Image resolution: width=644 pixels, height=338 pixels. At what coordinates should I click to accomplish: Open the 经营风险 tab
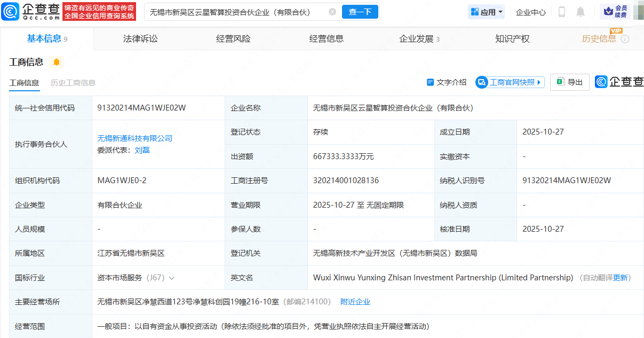click(x=233, y=39)
